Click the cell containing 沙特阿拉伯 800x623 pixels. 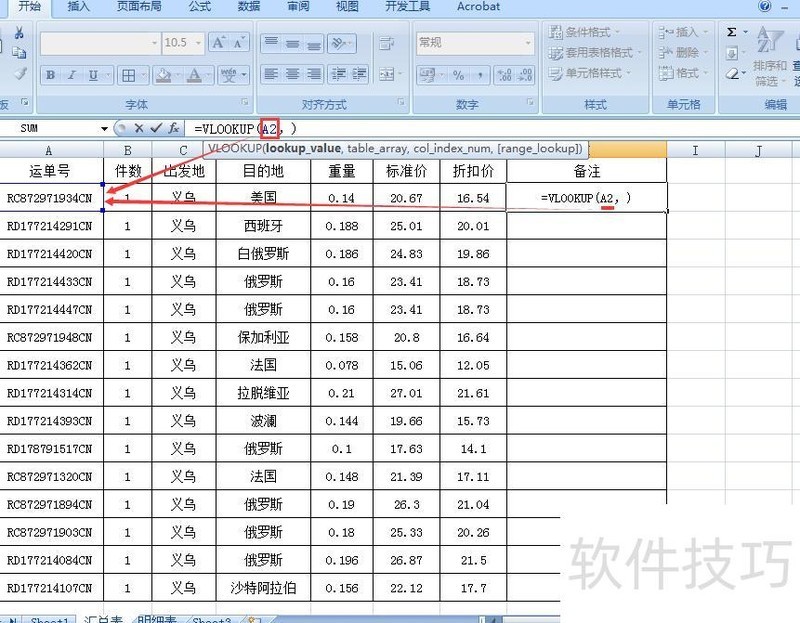coord(263,588)
